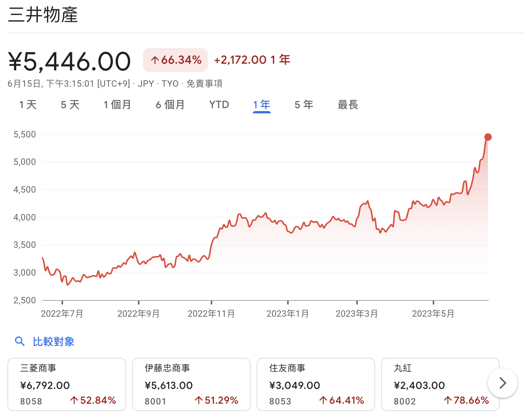Click the +2,172.00 1 年 change text

point(252,60)
